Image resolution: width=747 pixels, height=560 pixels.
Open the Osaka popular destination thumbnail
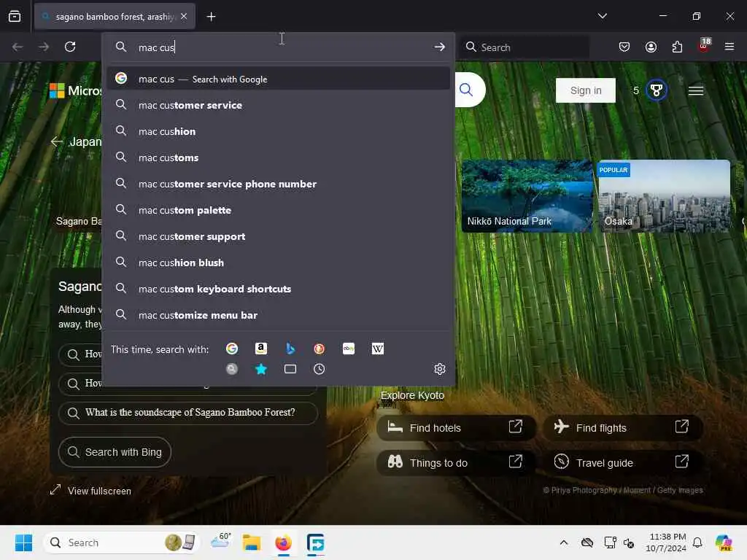(664, 195)
